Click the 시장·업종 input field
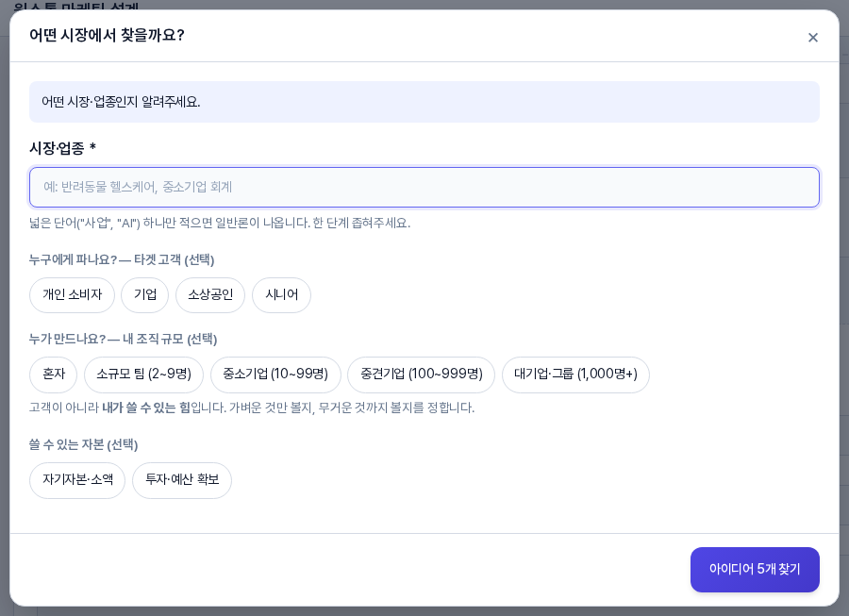 [x=424, y=188]
